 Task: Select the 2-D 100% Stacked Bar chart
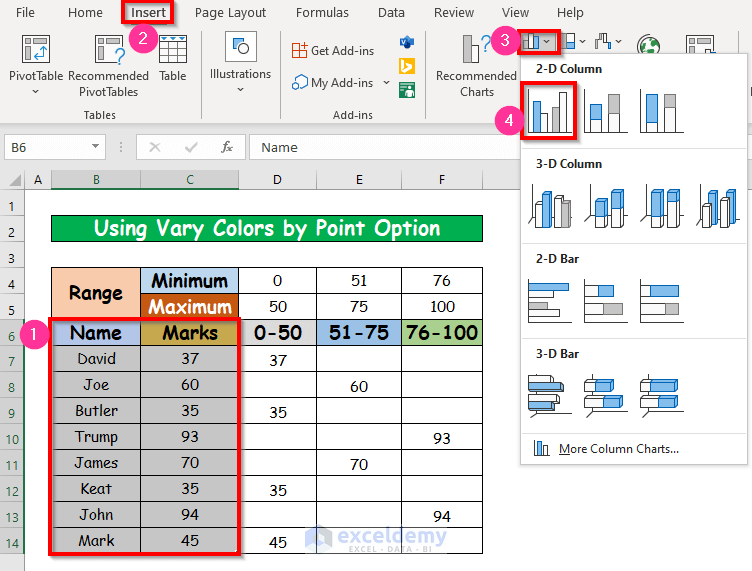(x=661, y=301)
